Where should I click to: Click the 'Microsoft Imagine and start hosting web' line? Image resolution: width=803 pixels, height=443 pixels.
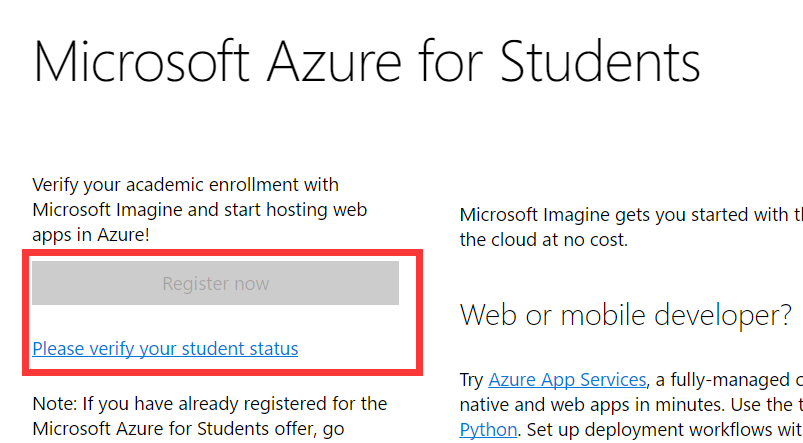(199, 210)
